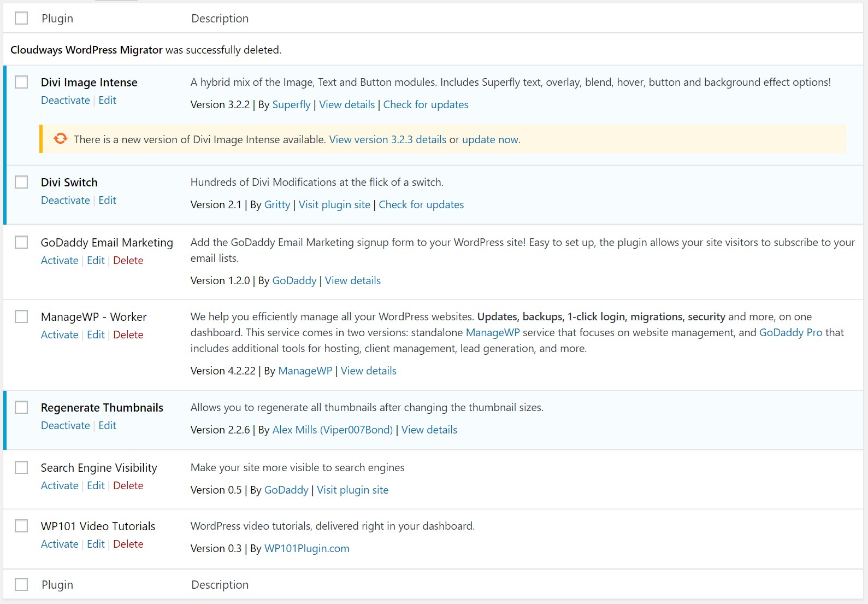Select the Divi Switch checkbox
The image size is (868, 604).
point(21,182)
